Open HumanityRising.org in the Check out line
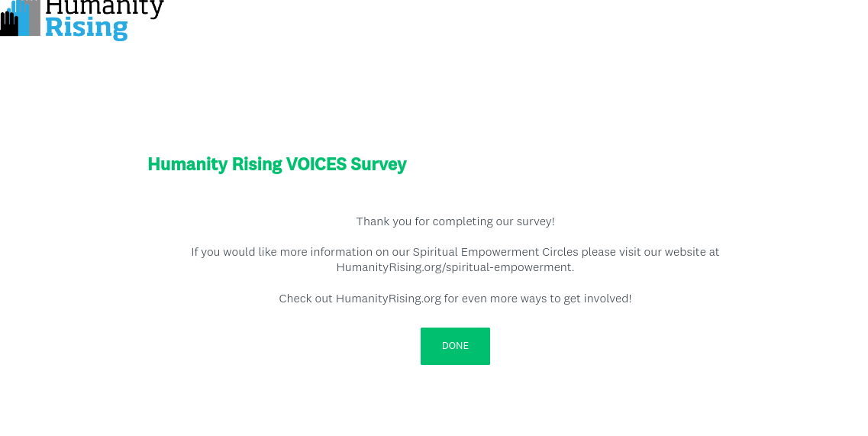 [x=388, y=299]
